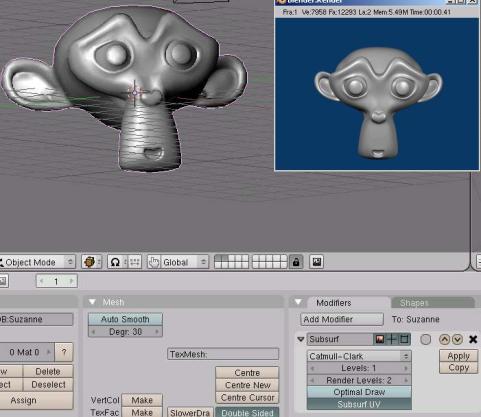
Task: Increase Degr smoothing angle arrow
Action: coord(157,332)
